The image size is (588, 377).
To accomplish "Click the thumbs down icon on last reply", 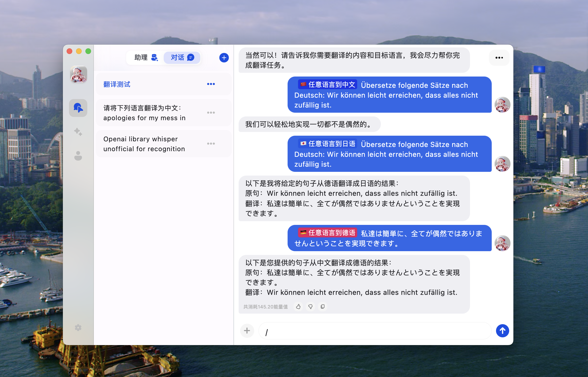I will coord(310,307).
